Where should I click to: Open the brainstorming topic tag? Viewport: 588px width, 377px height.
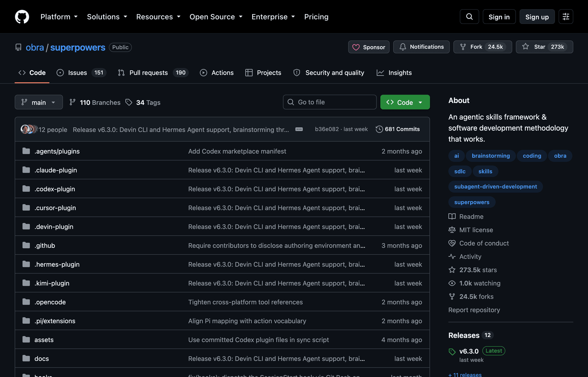[491, 156]
